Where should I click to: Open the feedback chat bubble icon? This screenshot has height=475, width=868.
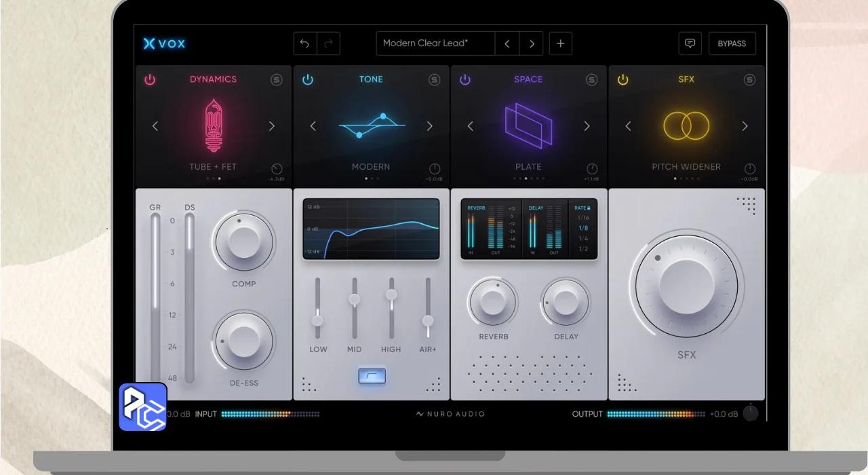[x=690, y=43]
